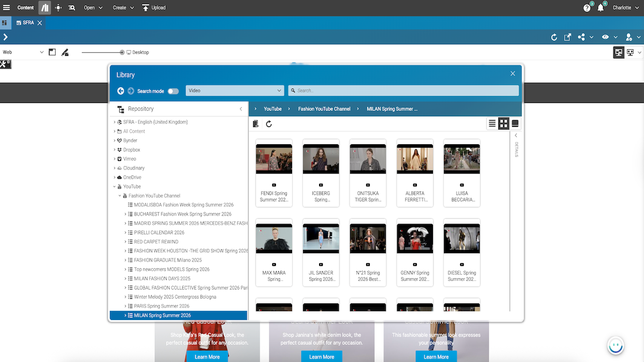Select the FENDI Spring Summer video thumbnail
644x362 pixels.
coord(274,159)
